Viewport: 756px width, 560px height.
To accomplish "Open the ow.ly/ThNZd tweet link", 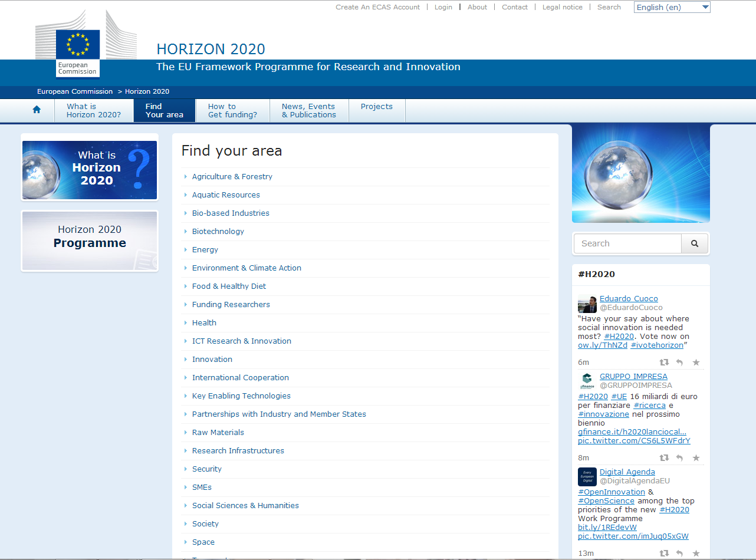I will [x=603, y=345].
